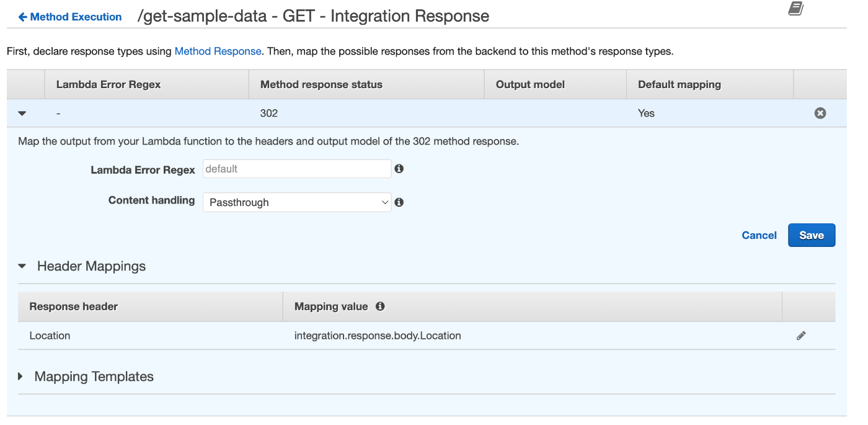Expand the Mapping Templates section
The image size is (868, 425).
point(21,377)
